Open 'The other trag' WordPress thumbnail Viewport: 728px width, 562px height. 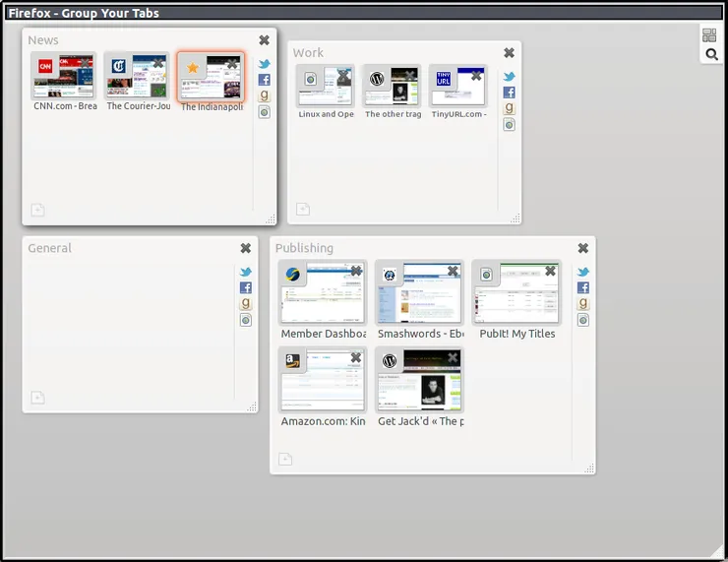point(392,86)
